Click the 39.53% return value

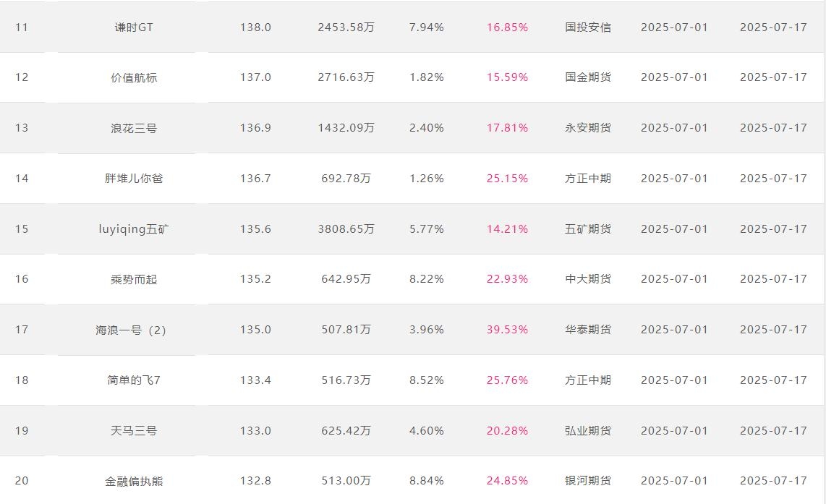click(x=507, y=330)
